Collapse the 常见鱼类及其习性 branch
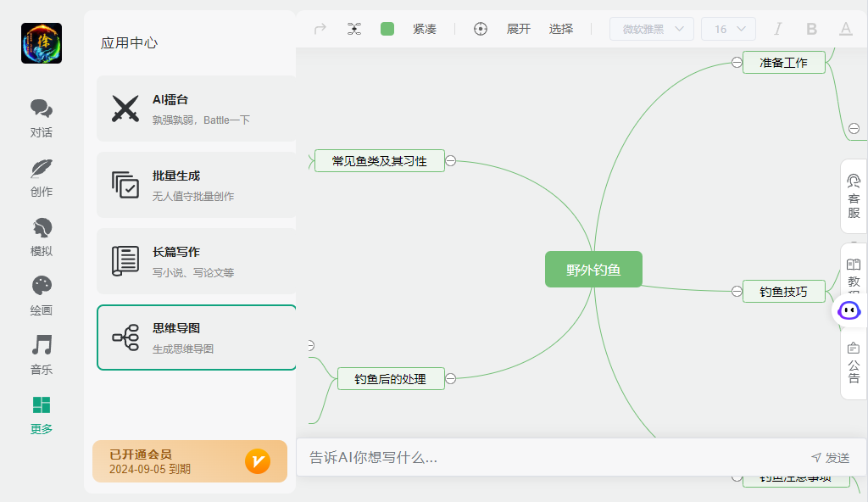868x502 pixels. [451, 160]
